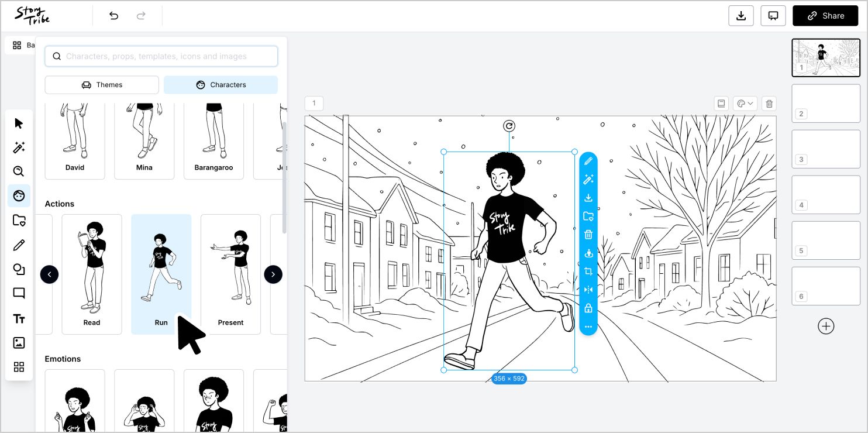Click the Actions section heading

[60, 204]
